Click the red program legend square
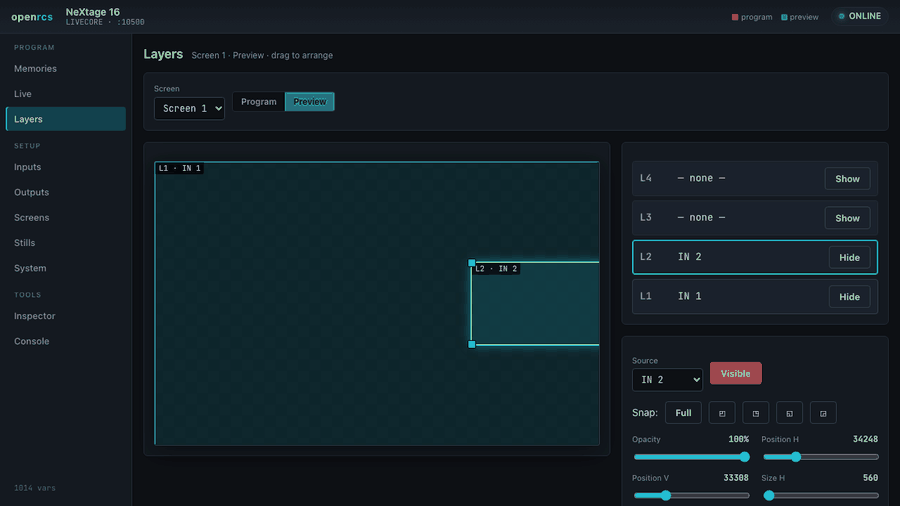This screenshot has height=506, width=900. [x=735, y=17]
